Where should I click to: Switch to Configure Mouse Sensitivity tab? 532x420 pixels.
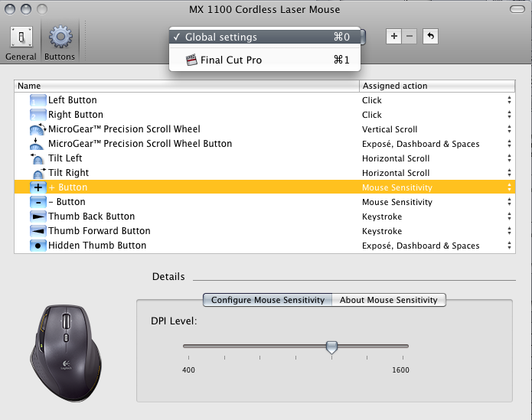pos(267,300)
